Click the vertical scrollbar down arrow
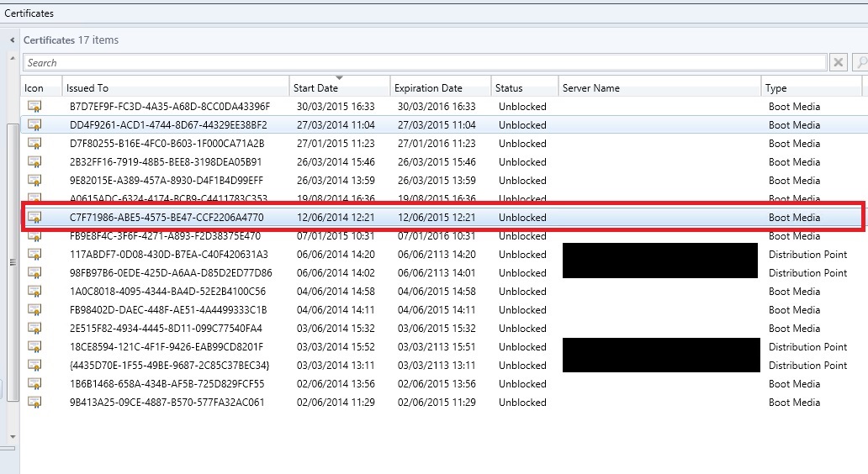The height and width of the screenshot is (474, 868). click(x=13, y=437)
